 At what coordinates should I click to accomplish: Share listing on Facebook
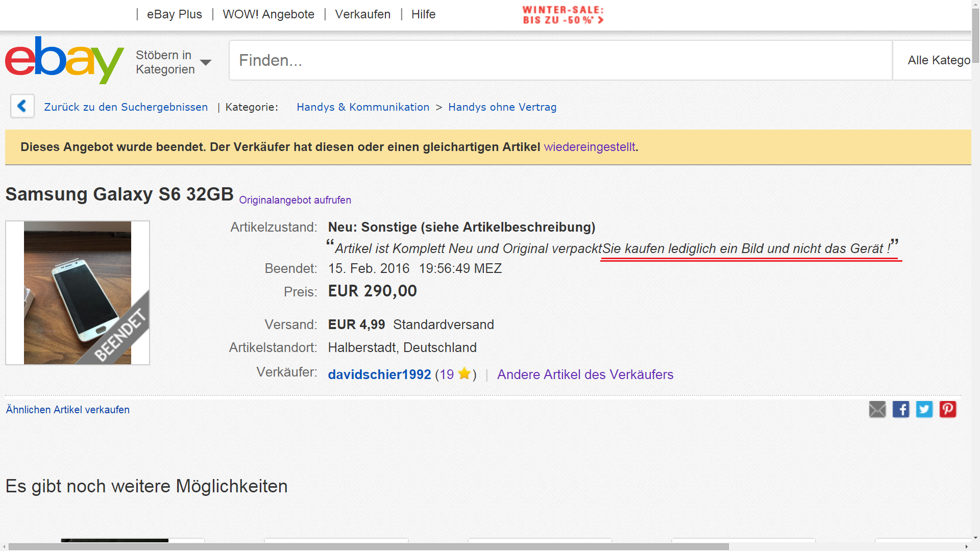pos(901,409)
